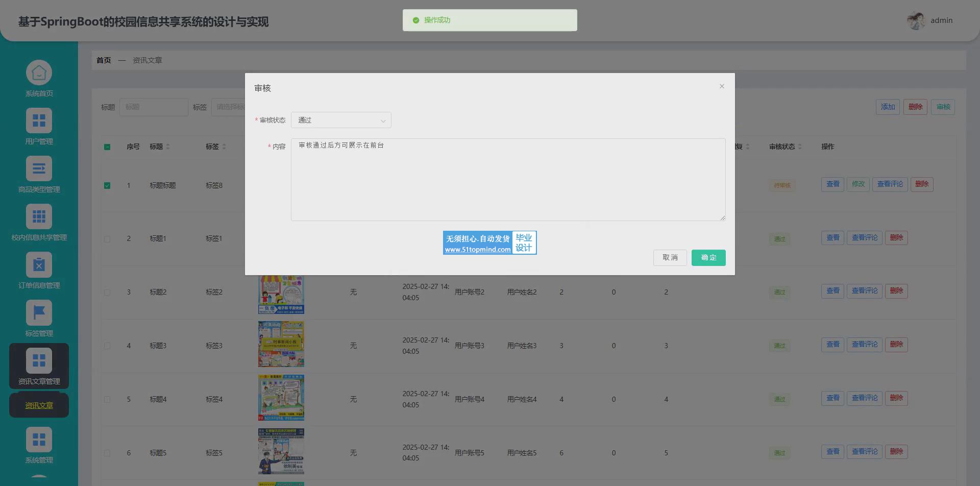Open 系统管理 sidebar icon
Screen dimensions: 980x486
(x=39, y=440)
